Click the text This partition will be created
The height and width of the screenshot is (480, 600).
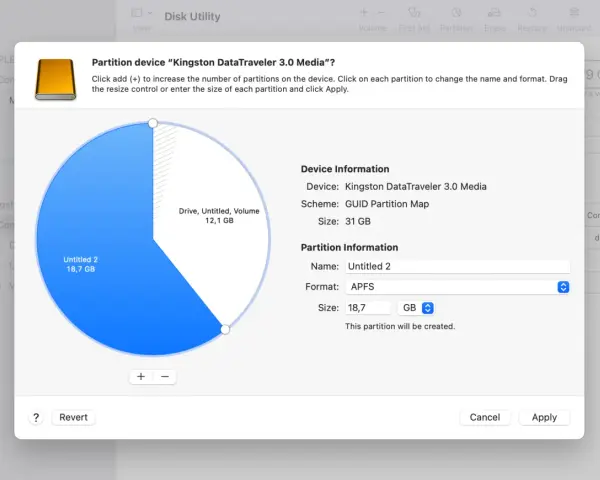click(x=400, y=327)
